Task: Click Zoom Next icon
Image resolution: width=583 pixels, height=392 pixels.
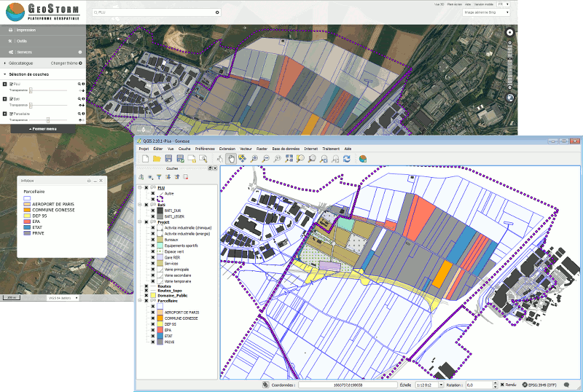Action: point(335,159)
